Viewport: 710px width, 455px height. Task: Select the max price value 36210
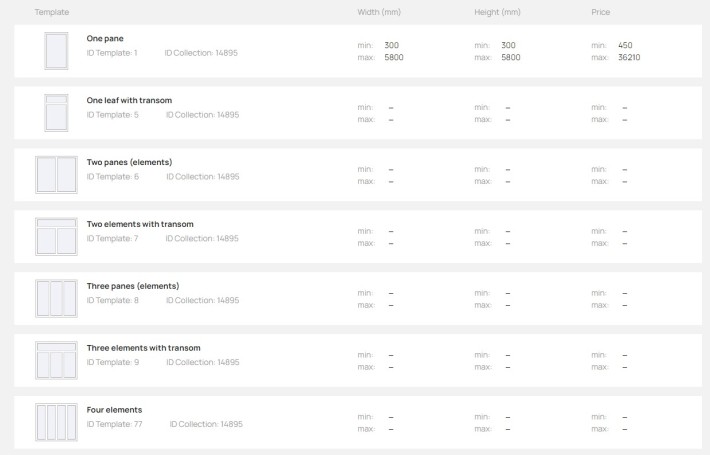(x=629, y=57)
